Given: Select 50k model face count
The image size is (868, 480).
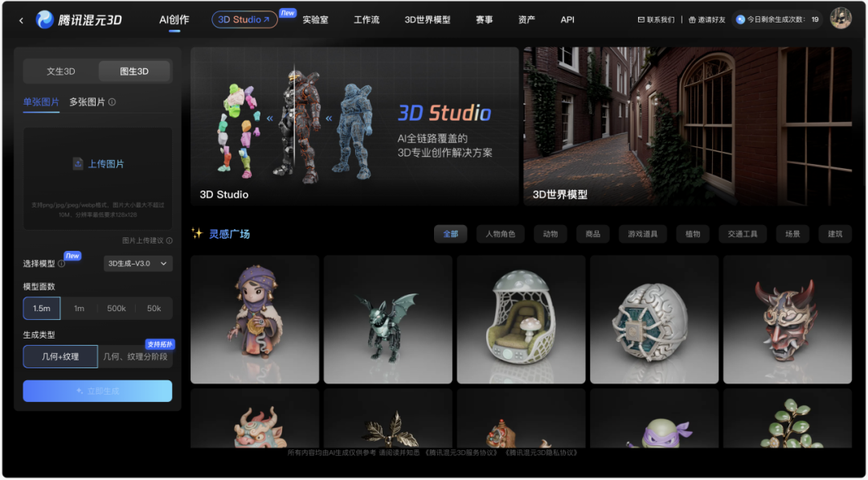Looking at the screenshot, I should (x=154, y=309).
